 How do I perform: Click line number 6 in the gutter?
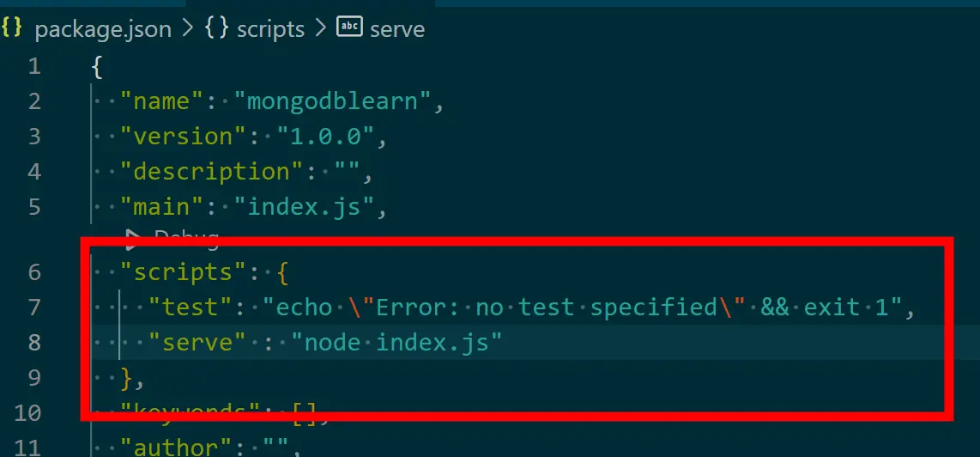point(33,272)
